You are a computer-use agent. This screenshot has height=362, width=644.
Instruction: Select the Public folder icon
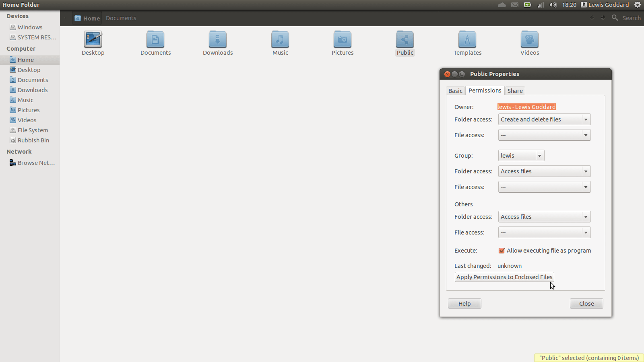(x=405, y=39)
